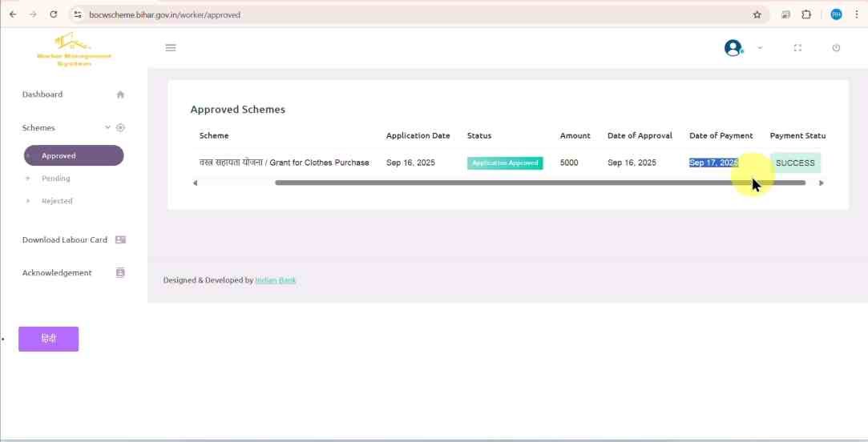Collapse the Schemes submenu chevron

(108, 127)
